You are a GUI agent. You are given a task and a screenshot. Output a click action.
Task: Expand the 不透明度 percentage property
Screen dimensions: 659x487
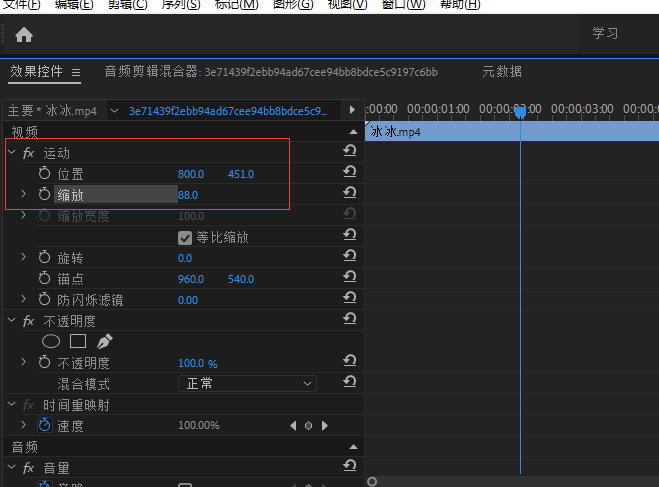(24, 362)
